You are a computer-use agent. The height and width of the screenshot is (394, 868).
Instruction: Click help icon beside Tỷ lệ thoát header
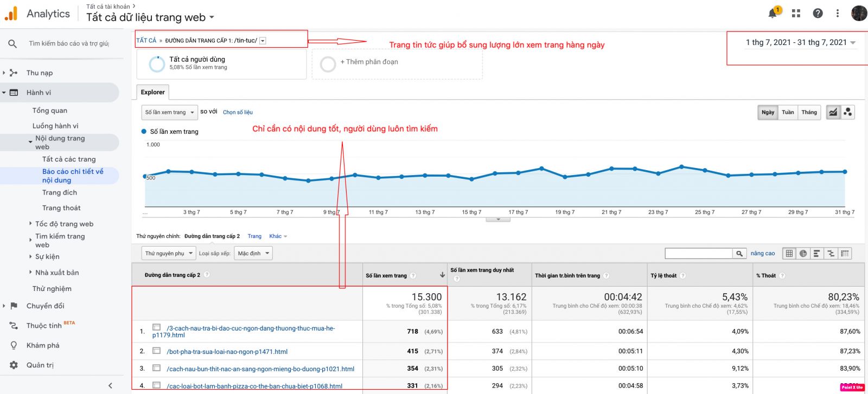(682, 275)
